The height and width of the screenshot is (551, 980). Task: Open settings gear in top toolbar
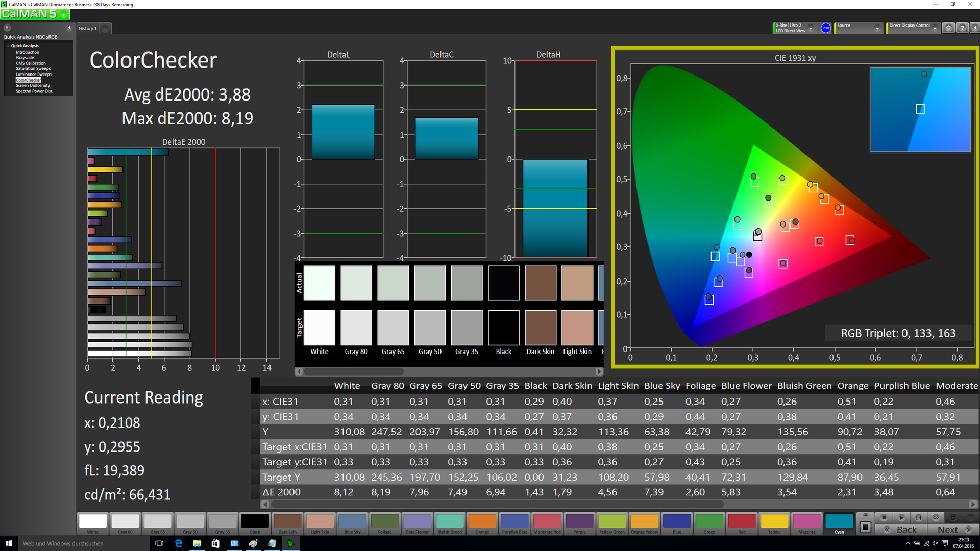[948, 28]
